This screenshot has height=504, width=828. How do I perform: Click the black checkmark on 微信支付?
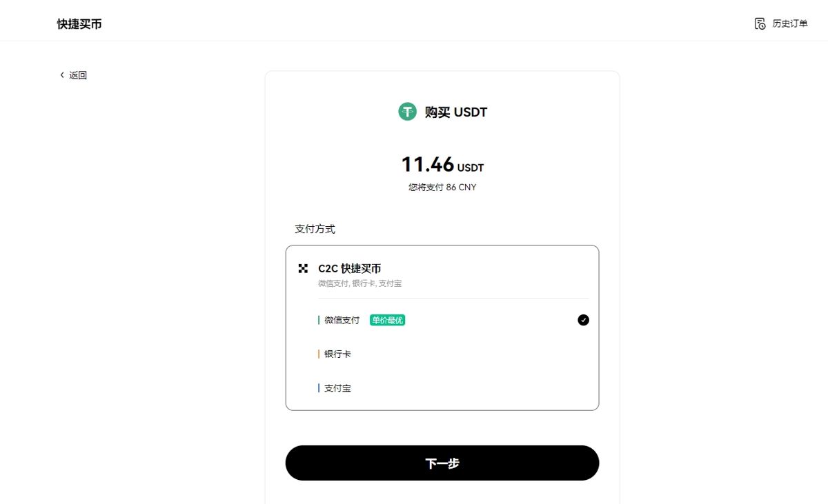point(583,320)
